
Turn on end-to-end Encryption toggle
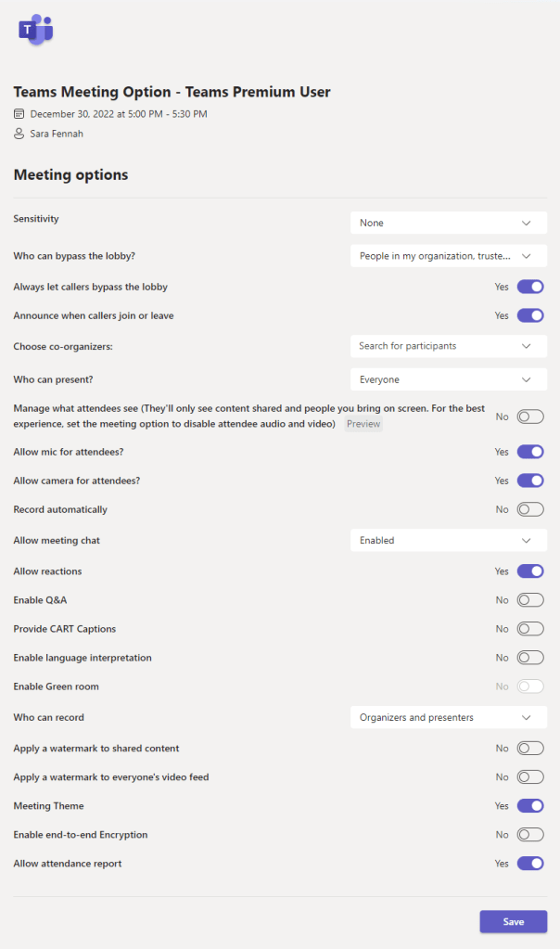point(530,835)
